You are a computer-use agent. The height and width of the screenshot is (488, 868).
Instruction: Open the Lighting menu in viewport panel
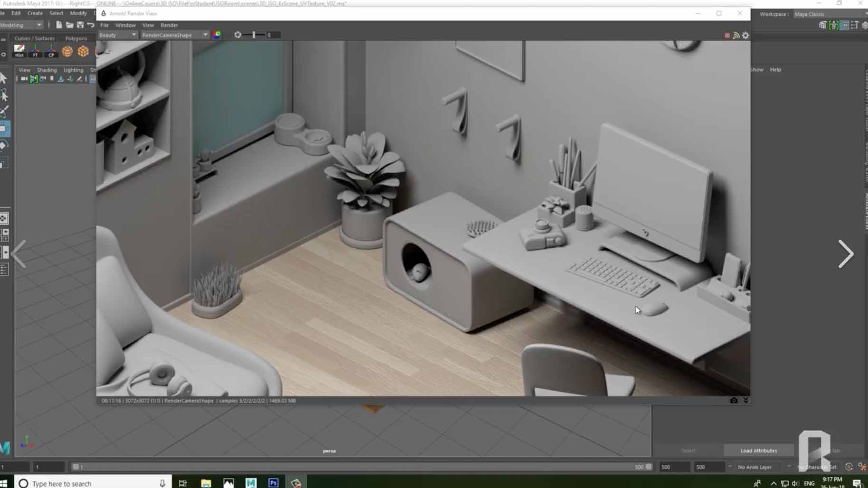coord(73,70)
